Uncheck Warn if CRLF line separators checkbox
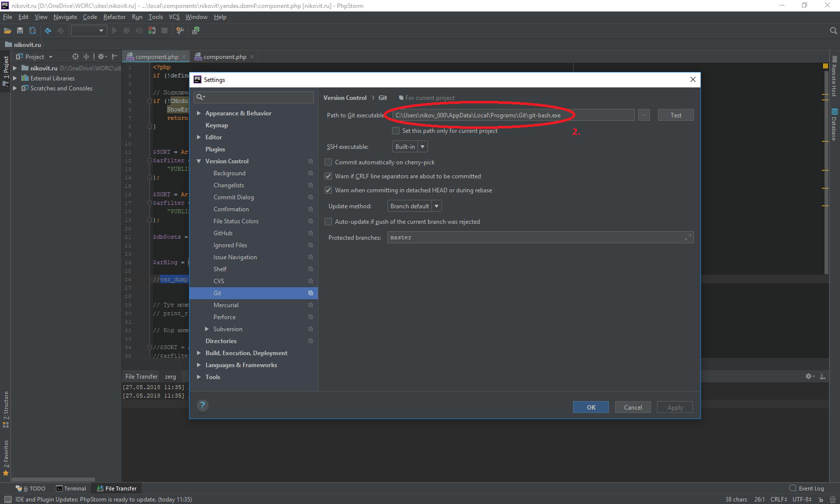The width and height of the screenshot is (840, 504). [328, 176]
